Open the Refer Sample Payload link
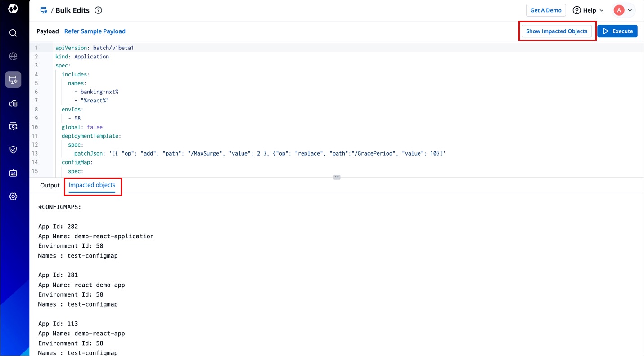The image size is (644, 356). pos(95,31)
